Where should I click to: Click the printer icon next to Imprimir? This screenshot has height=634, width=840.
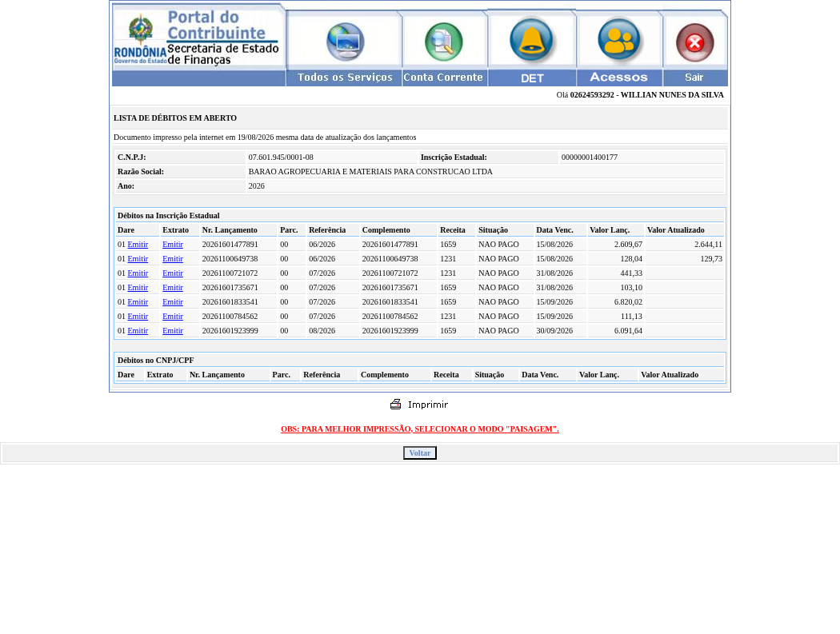(395, 405)
